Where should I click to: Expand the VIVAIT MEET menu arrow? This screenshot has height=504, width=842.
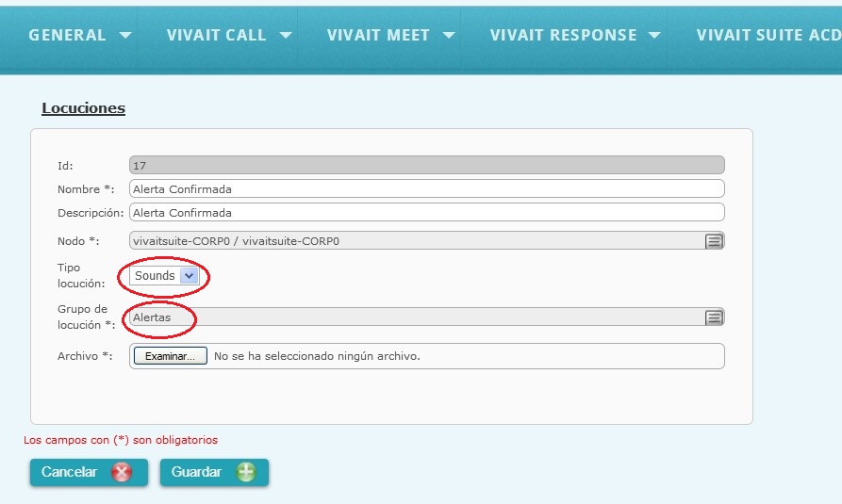pos(449,36)
